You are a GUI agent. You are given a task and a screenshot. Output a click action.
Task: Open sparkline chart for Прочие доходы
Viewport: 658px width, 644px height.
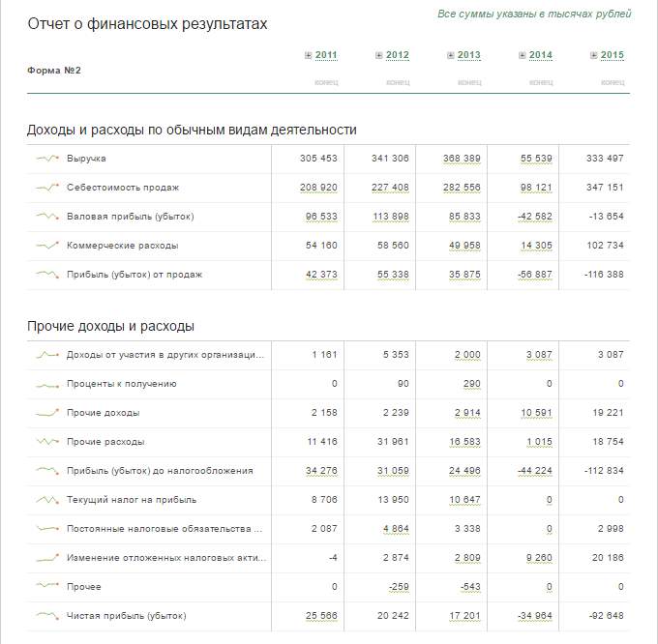point(47,413)
